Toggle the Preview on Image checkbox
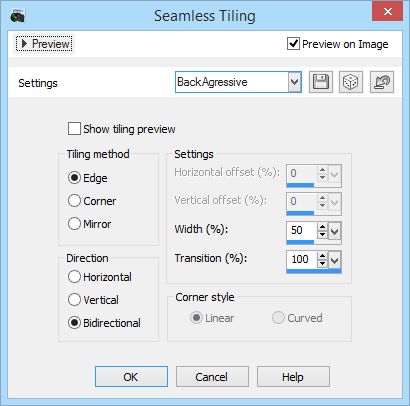This screenshot has height=406, width=410. click(293, 44)
